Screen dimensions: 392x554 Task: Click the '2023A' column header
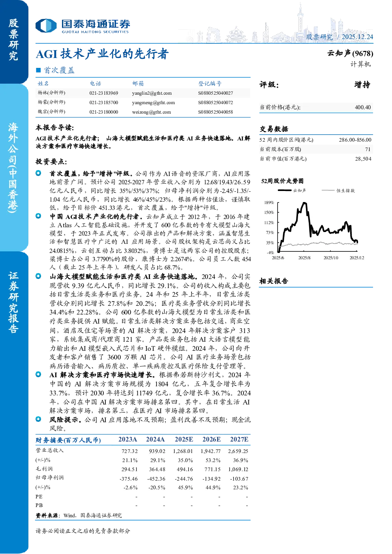click(128, 440)
